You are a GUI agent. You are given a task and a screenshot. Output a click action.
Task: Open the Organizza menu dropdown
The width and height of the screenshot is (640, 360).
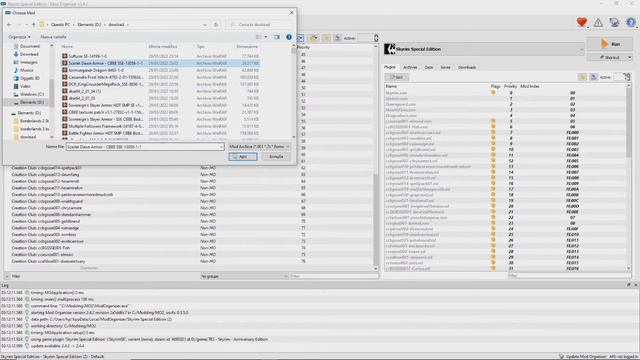(19, 37)
